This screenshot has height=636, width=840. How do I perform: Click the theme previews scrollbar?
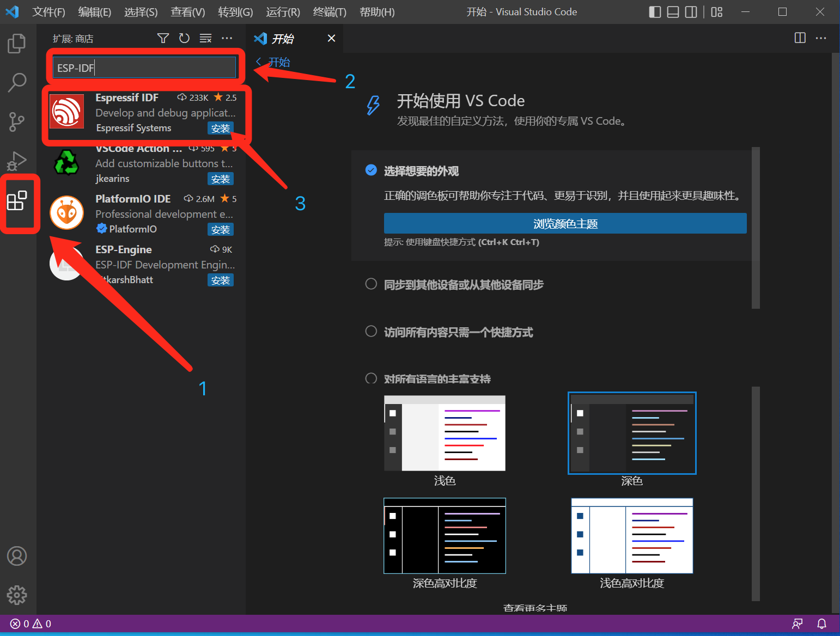tap(756, 494)
